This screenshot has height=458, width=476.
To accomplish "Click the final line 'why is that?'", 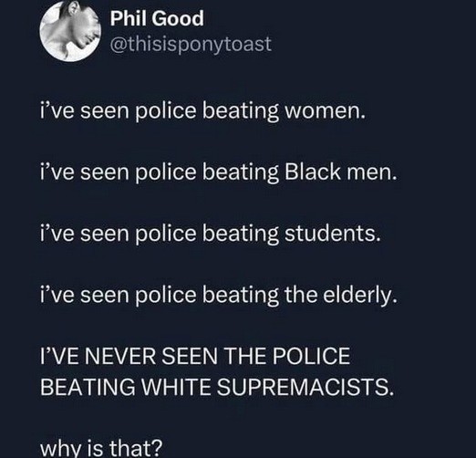I will (x=101, y=448).
